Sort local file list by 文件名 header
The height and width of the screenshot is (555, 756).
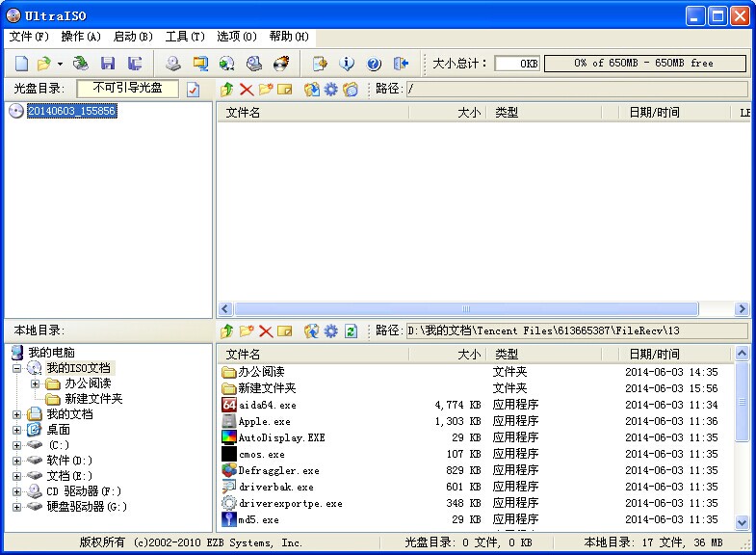[312, 355]
